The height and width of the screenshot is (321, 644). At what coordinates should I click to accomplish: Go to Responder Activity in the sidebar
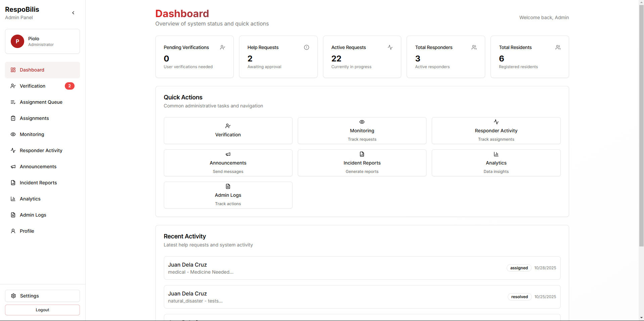coord(42,150)
